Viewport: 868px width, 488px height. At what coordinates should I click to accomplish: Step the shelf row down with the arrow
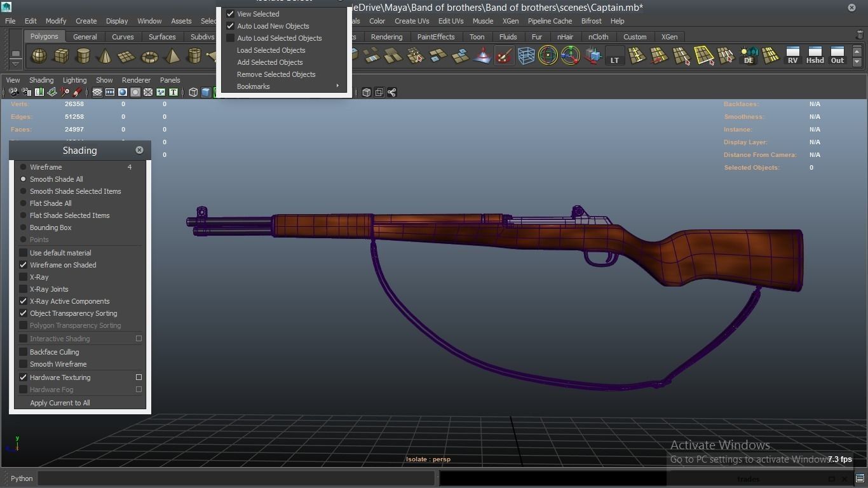point(857,62)
